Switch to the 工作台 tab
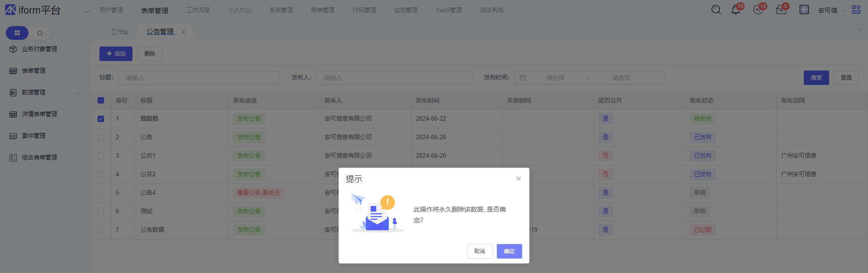868x273 pixels. [x=119, y=32]
